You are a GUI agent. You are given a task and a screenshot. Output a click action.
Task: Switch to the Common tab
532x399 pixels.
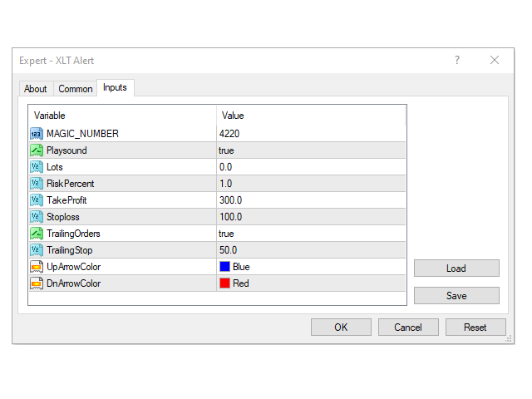[76, 89]
